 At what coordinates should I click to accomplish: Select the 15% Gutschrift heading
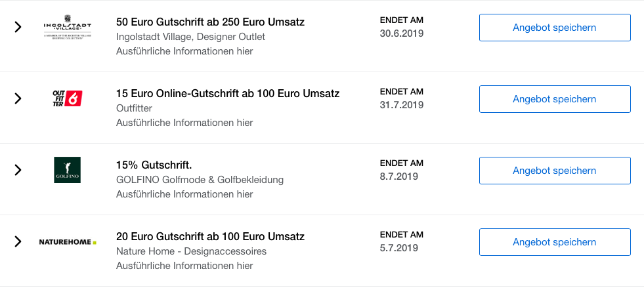158,165
